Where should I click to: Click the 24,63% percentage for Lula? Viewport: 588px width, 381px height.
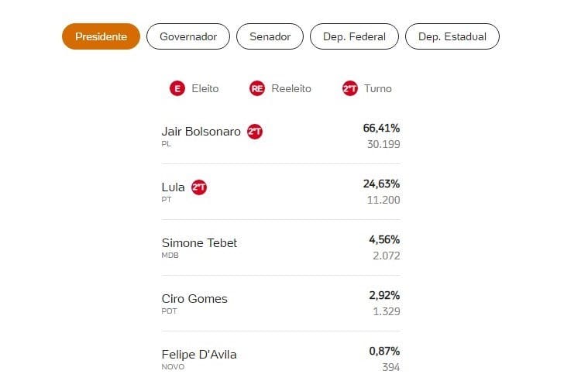click(x=381, y=184)
